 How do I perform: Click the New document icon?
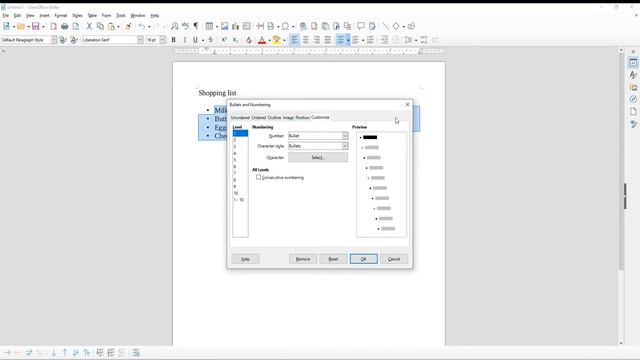click(6, 26)
